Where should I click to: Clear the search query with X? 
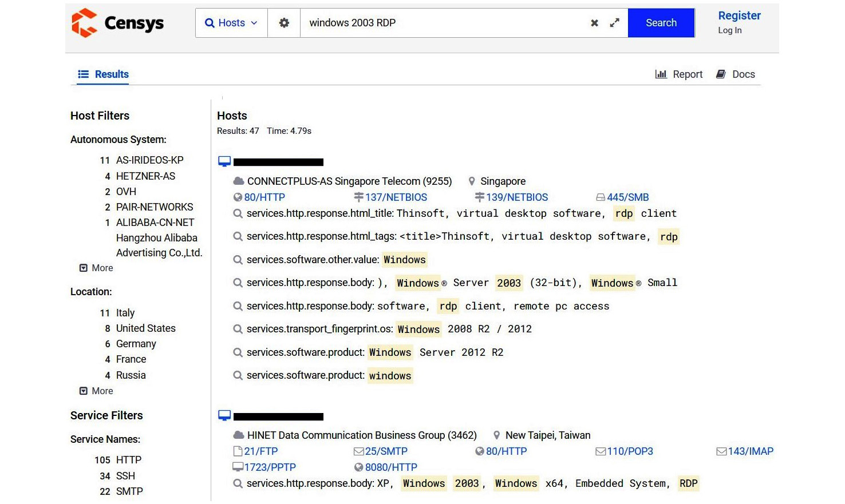(594, 23)
